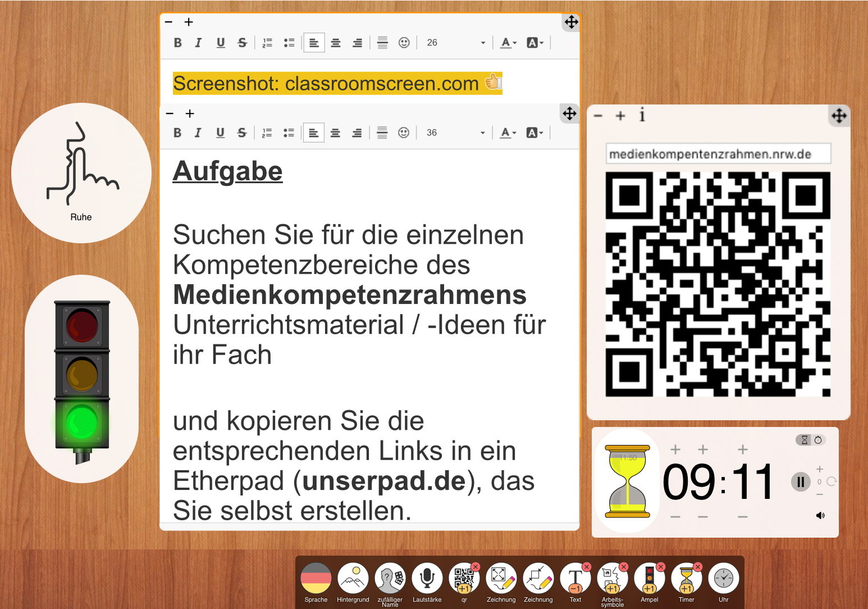The height and width of the screenshot is (609, 868).
Task: Justify text in the Aufgabe text widget
Action: click(382, 133)
